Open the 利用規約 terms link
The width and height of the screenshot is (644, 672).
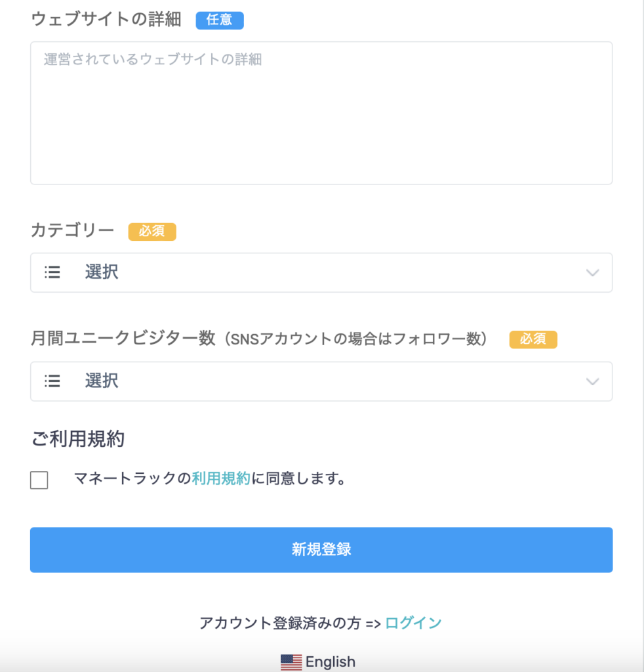pyautogui.click(x=221, y=478)
